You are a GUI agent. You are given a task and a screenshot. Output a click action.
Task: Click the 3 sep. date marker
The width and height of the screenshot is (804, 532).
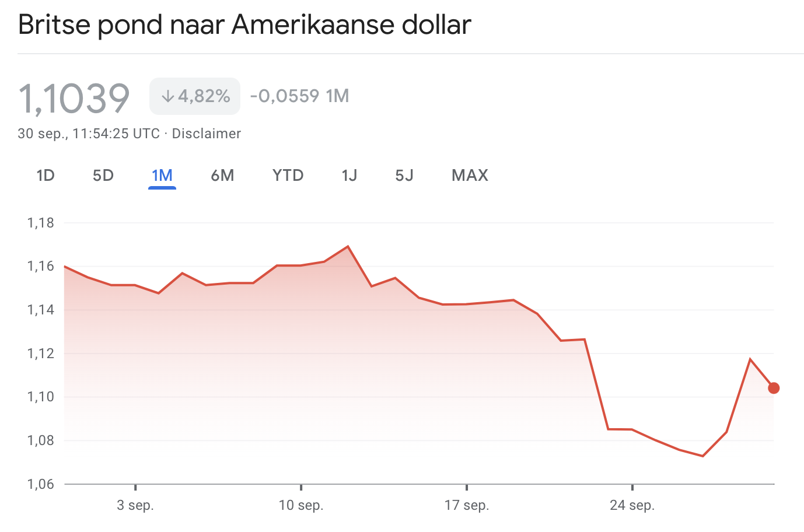[135, 505]
